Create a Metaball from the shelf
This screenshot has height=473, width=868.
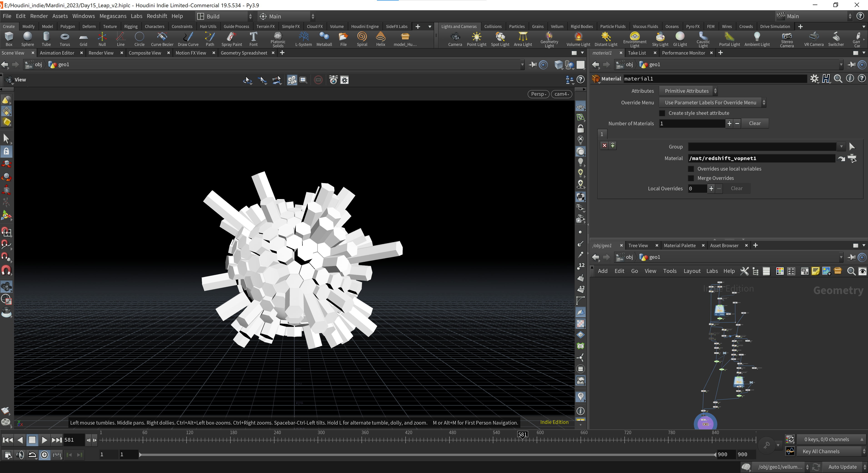click(324, 39)
